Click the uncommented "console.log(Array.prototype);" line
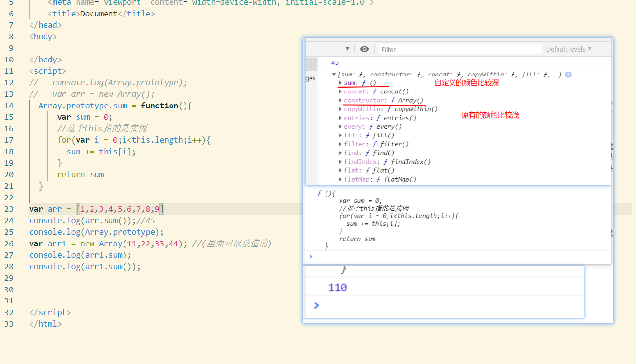Image resolution: width=636 pixels, height=364 pixels. [96, 232]
